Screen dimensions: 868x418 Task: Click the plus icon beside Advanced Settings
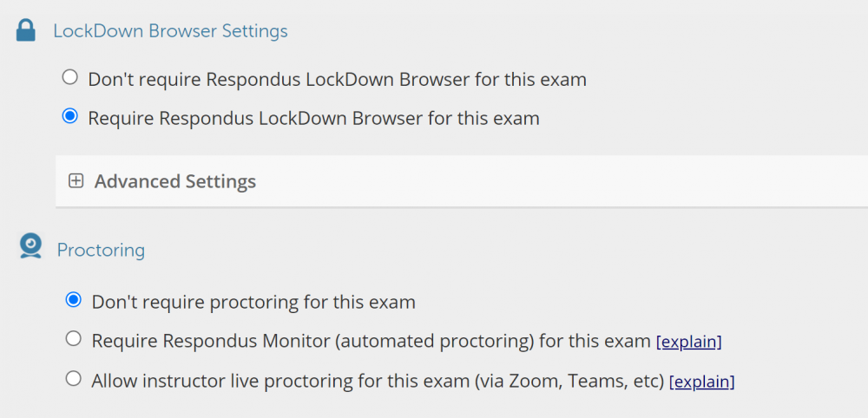tap(76, 181)
